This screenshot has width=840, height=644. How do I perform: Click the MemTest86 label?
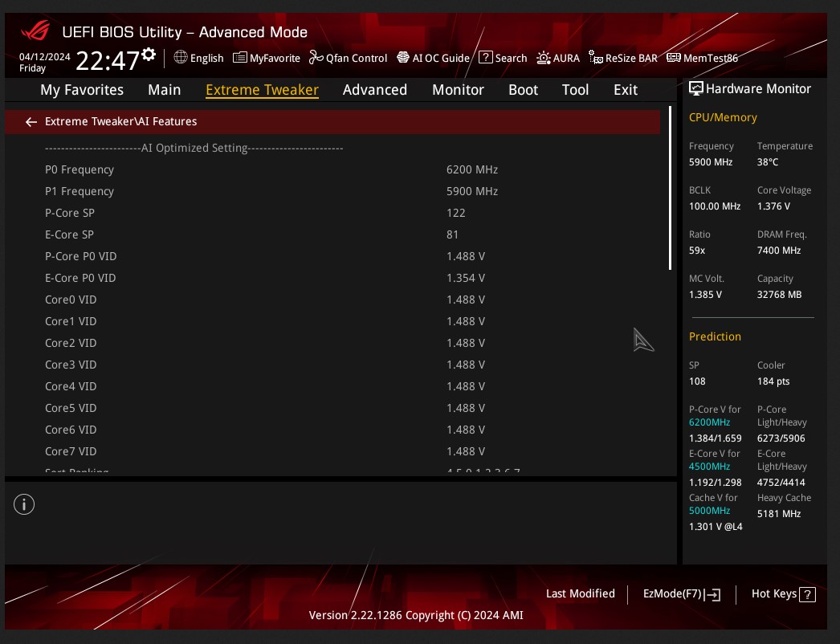point(711,58)
